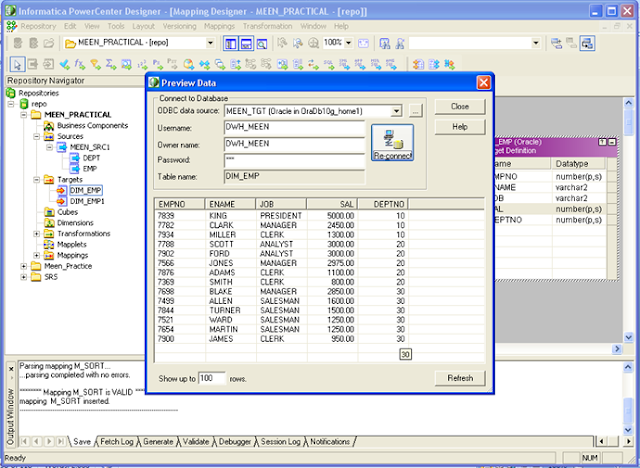Click the Close button in Preview Data
The image size is (640, 468).
(x=460, y=106)
